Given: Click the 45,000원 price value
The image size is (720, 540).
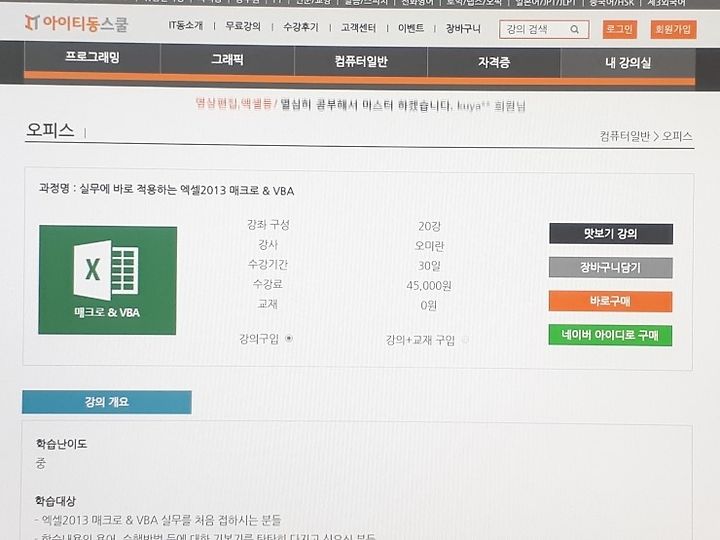Looking at the screenshot, I should pos(429,286).
